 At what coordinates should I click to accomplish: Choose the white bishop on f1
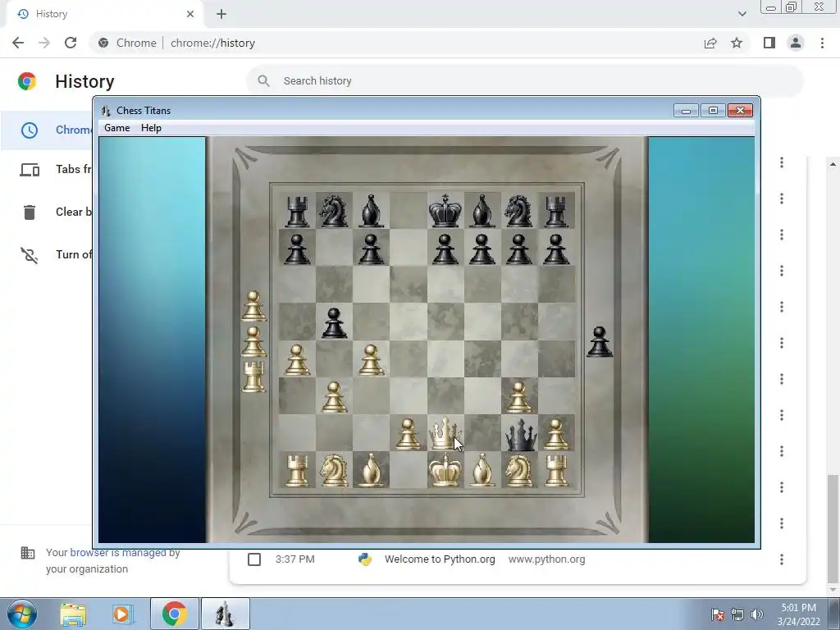(482, 470)
